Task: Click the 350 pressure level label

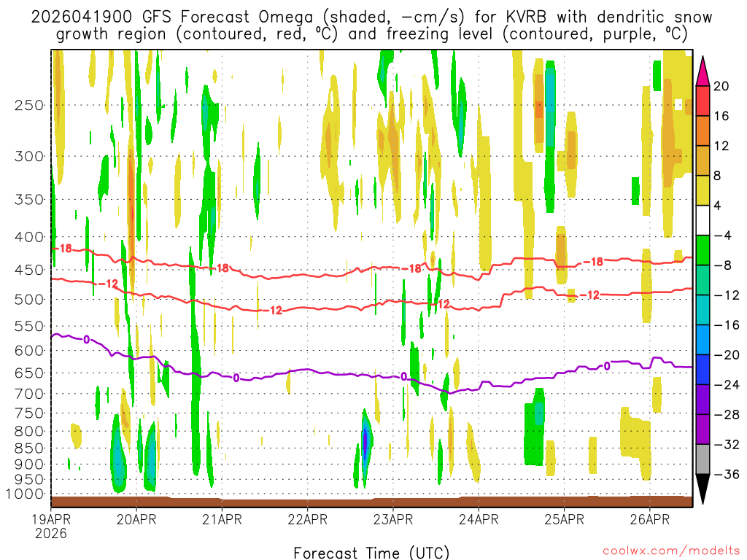Action: (x=29, y=200)
